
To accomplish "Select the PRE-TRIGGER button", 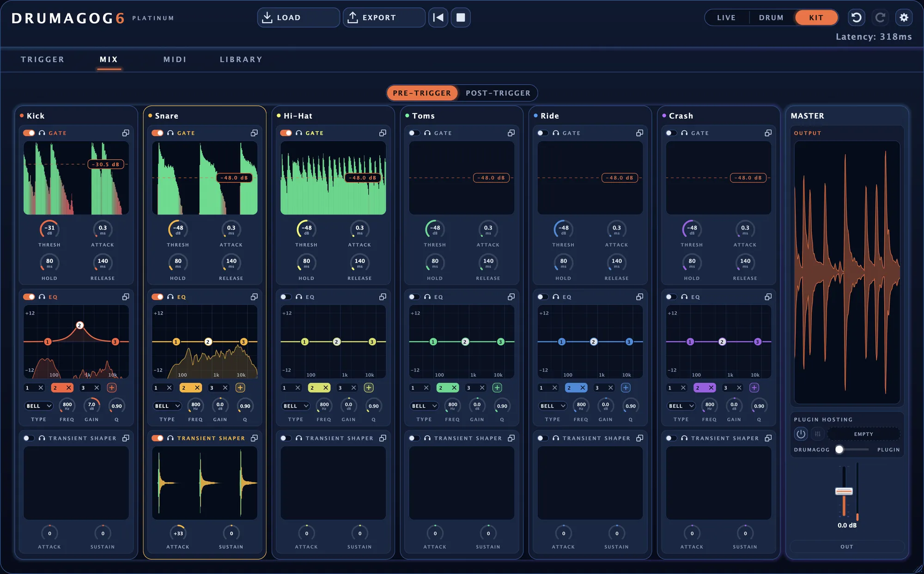I will (422, 93).
